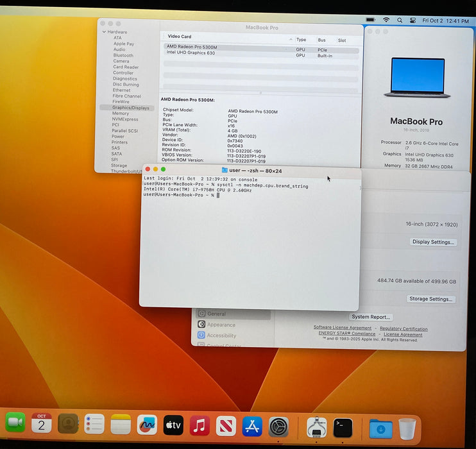
Task: Select Ethernet in the Hardware list
Action: pos(121,90)
